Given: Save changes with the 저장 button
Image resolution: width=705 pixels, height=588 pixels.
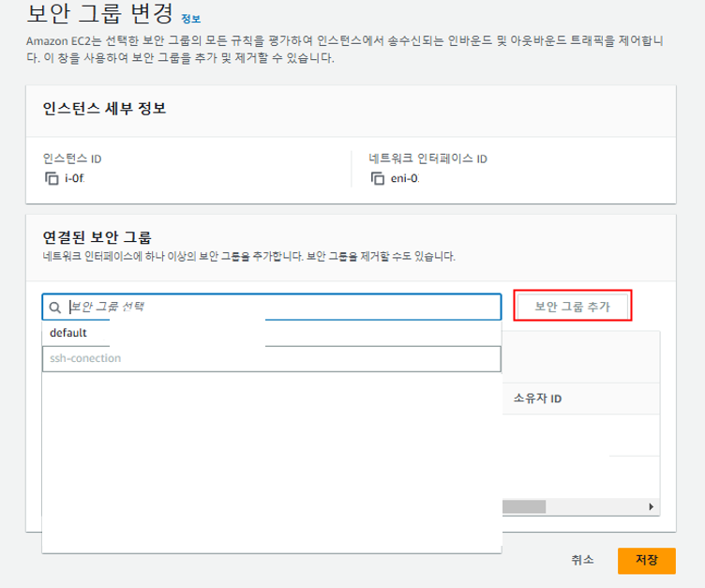Looking at the screenshot, I should tap(647, 561).
